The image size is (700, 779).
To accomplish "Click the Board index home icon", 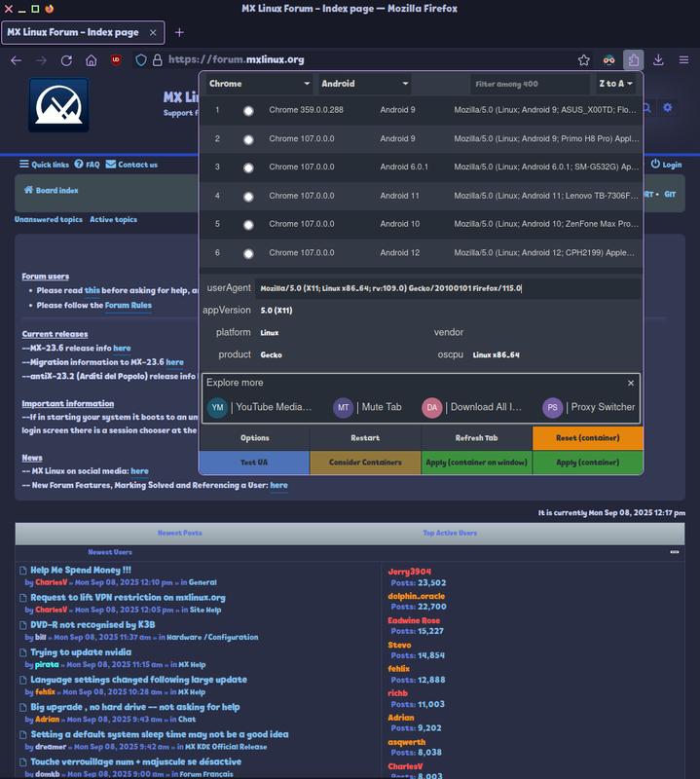I will 28,190.
